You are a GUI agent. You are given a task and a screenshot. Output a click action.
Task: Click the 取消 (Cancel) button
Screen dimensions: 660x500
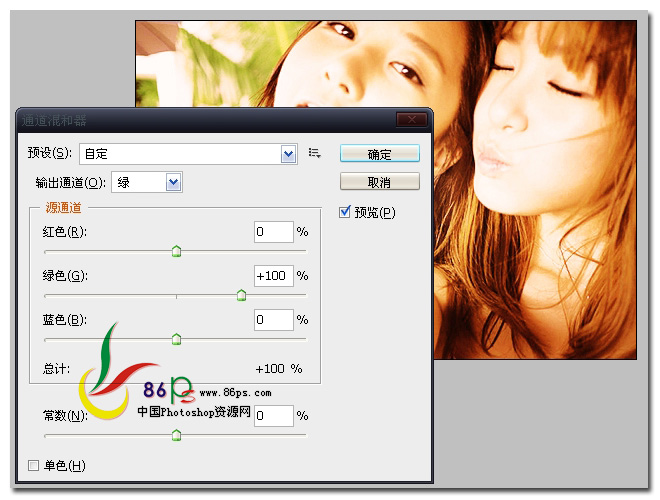[x=379, y=182]
